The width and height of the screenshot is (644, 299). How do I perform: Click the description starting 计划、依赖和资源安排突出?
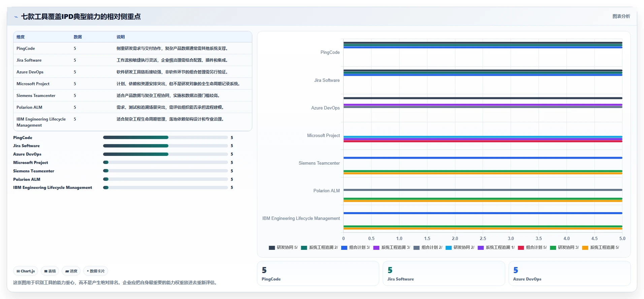(179, 84)
